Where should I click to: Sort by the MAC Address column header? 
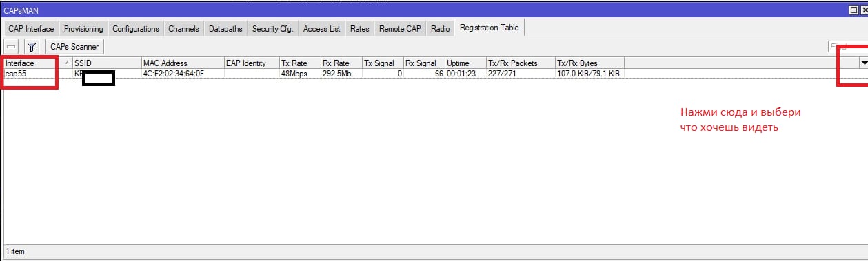tap(182, 63)
